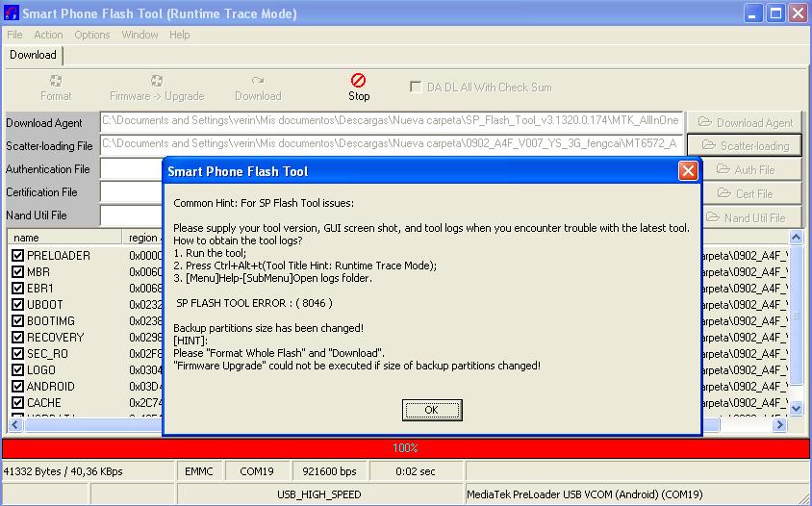
Task: Click the 'region' column header
Action: coord(143,238)
